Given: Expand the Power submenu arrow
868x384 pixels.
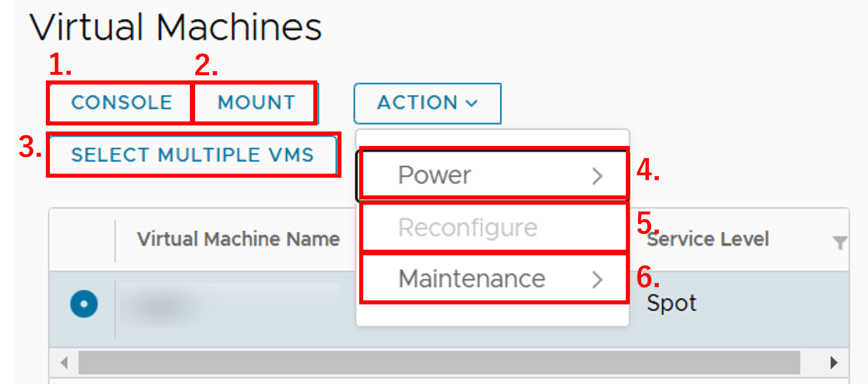Looking at the screenshot, I should [597, 176].
